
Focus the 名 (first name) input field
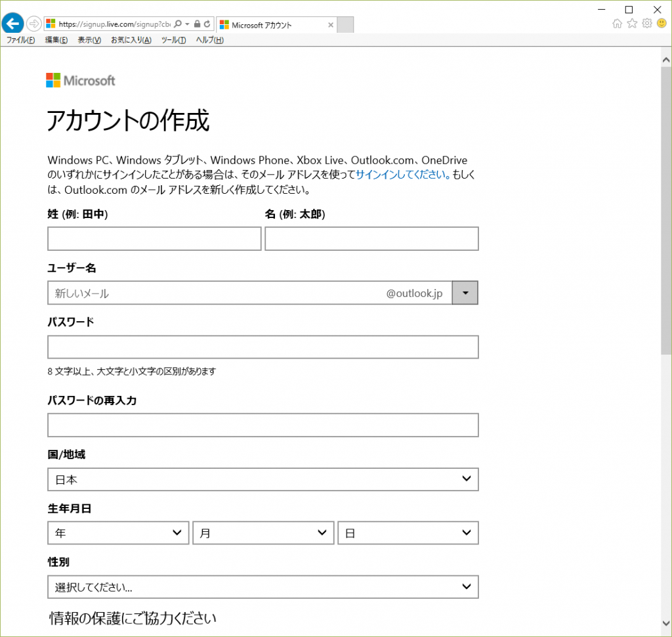click(371, 238)
